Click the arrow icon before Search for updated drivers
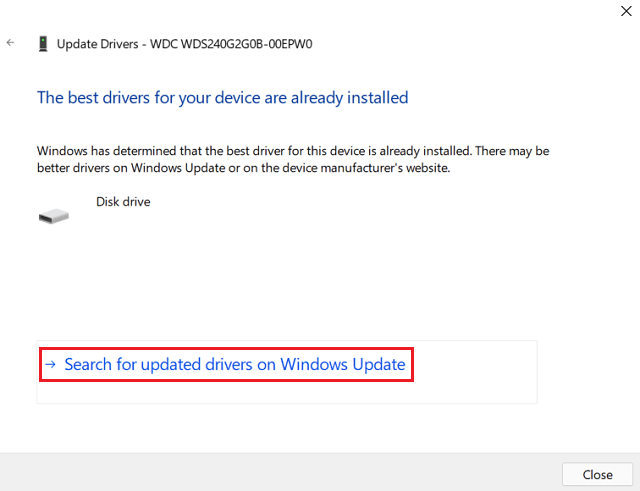 point(51,365)
